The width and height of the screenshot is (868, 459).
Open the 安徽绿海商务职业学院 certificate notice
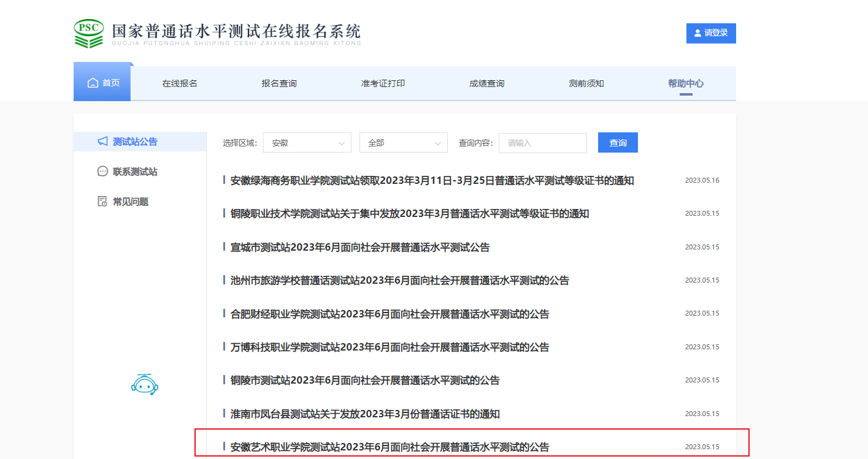(x=432, y=181)
